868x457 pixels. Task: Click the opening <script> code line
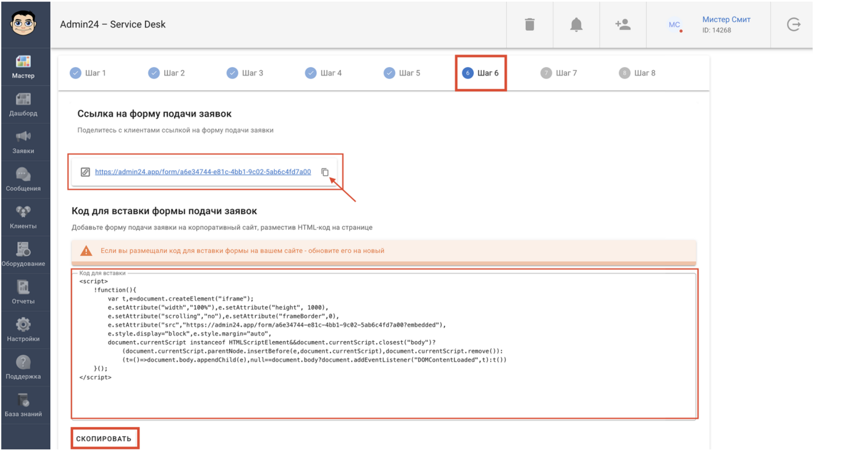94,281
